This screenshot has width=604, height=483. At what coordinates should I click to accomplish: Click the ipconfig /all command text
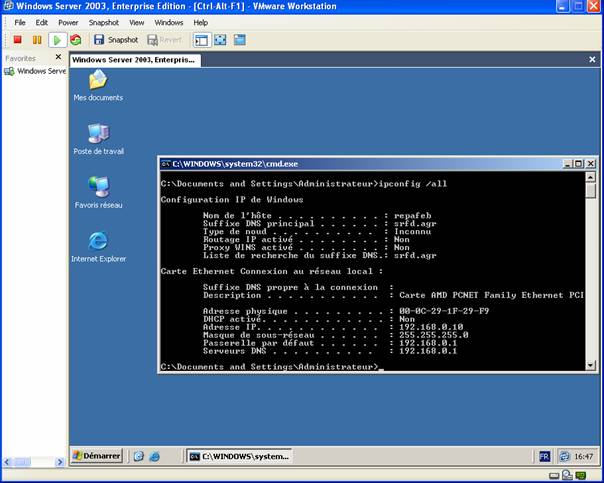tap(413, 184)
